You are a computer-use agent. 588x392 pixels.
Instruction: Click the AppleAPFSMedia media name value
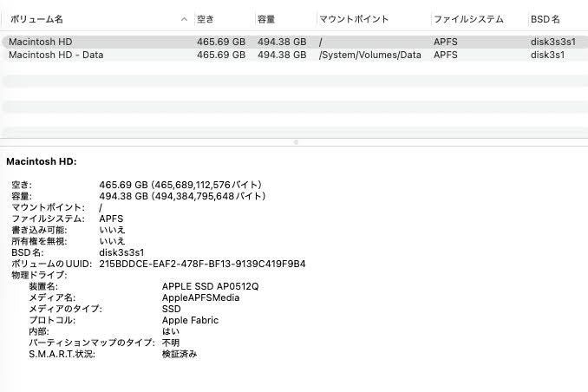coord(200,297)
